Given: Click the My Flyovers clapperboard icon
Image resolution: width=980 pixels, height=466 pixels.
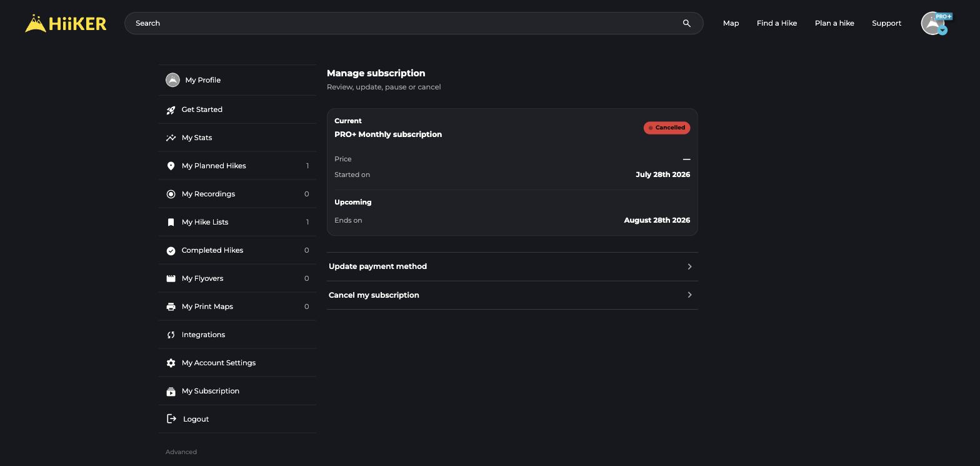Looking at the screenshot, I should (171, 278).
